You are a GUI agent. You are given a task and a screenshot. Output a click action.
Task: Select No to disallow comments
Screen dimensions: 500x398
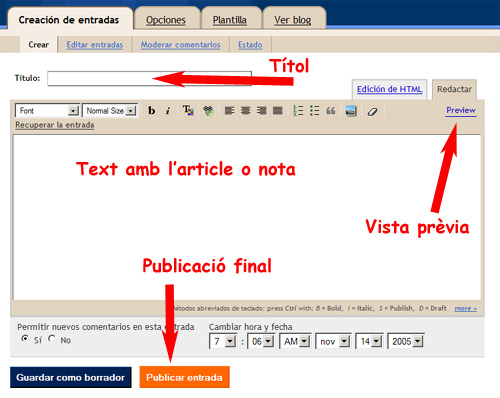[x=51, y=339]
